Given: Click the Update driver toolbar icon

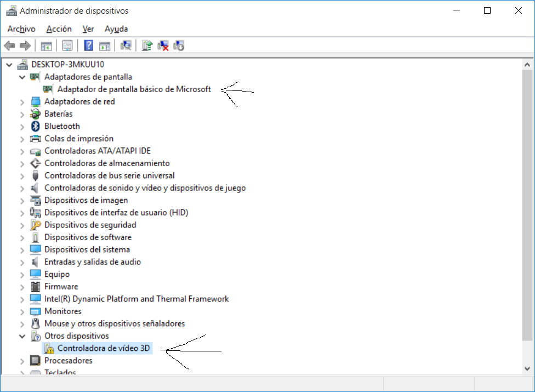Looking at the screenshot, I should click(147, 45).
